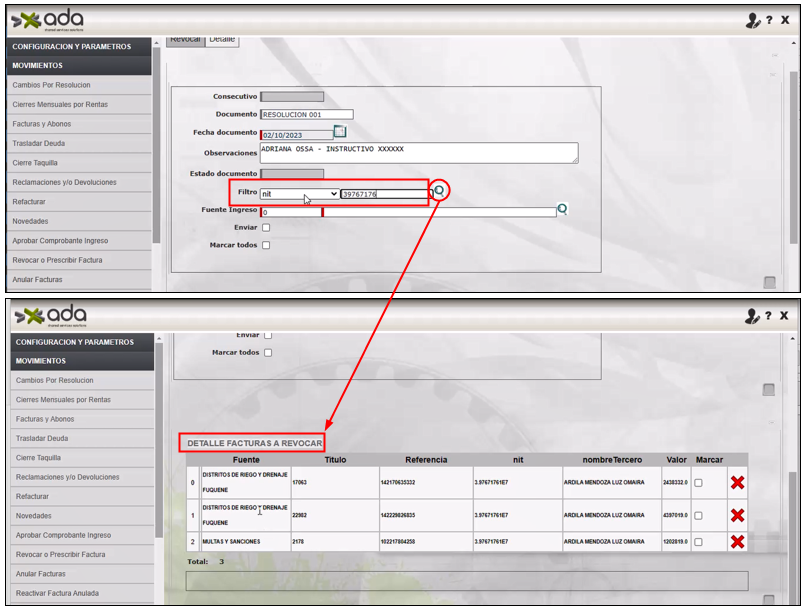Remove invoice row with Titulo 22982
The image size is (807, 610).
pos(737,515)
